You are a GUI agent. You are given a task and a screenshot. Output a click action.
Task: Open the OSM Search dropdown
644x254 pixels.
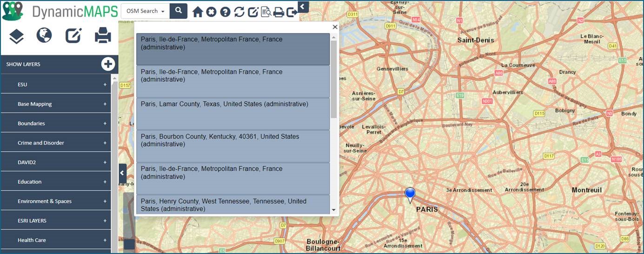(145, 11)
